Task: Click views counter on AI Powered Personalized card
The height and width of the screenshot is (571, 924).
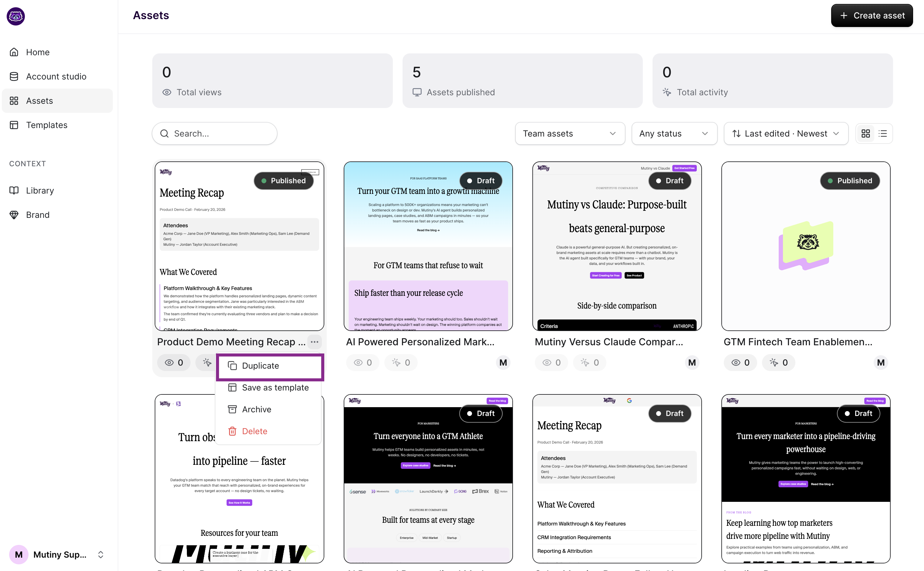Action: coord(363,363)
